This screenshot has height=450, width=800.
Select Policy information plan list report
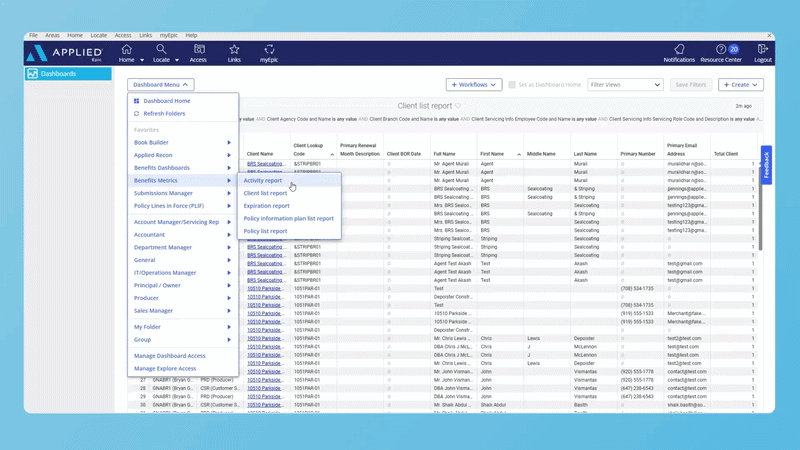pos(289,218)
